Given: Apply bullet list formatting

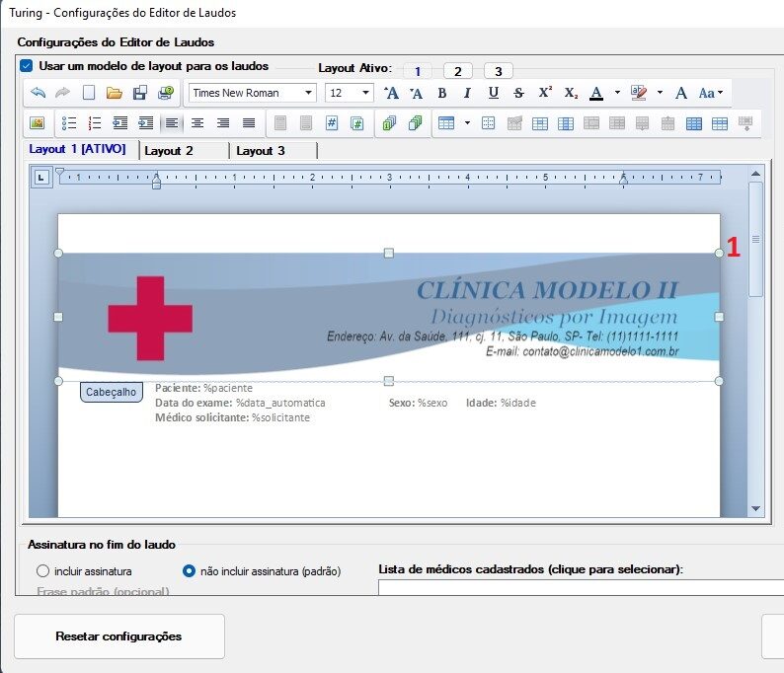Looking at the screenshot, I should click(x=69, y=123).
